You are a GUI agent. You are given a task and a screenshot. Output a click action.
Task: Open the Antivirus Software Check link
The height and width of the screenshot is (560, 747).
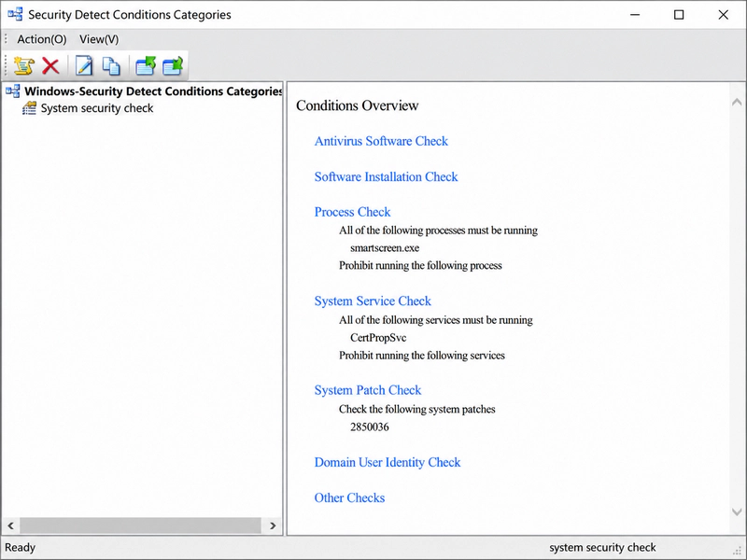point(381,141)
